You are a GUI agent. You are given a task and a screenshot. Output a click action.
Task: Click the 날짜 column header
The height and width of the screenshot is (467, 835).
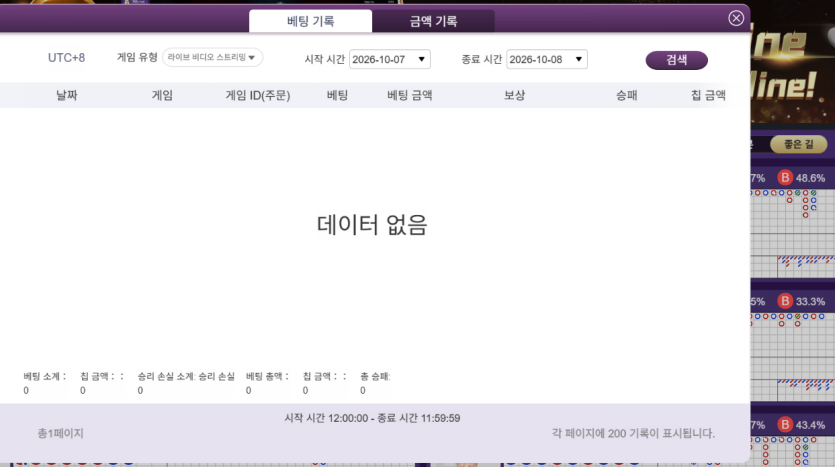67,95
